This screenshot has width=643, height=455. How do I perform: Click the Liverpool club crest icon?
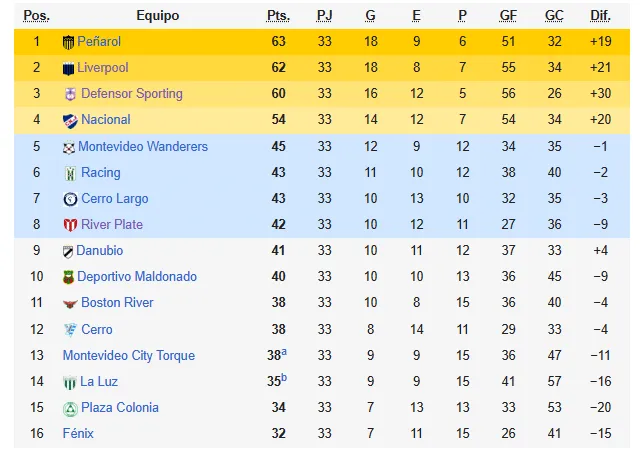click(x=68, y=68)
